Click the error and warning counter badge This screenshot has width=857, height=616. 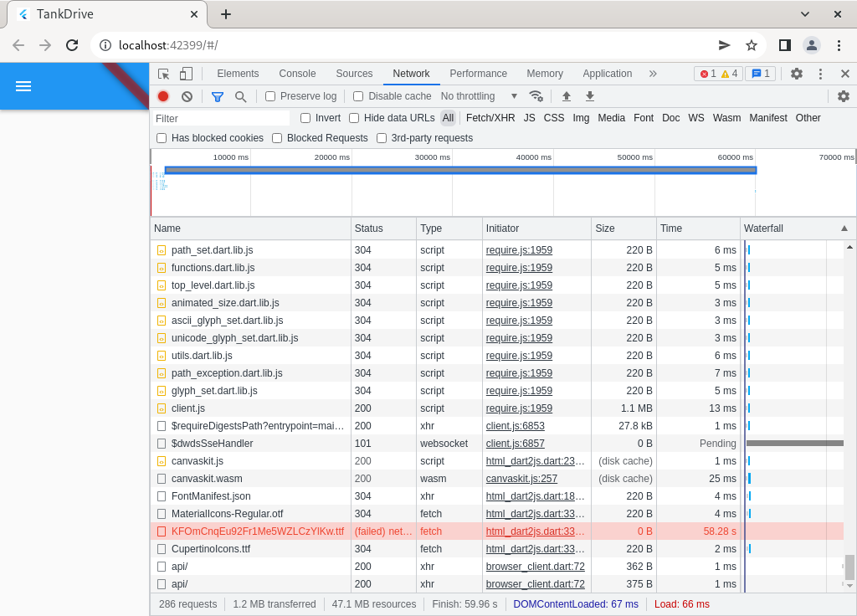[718, 74]
